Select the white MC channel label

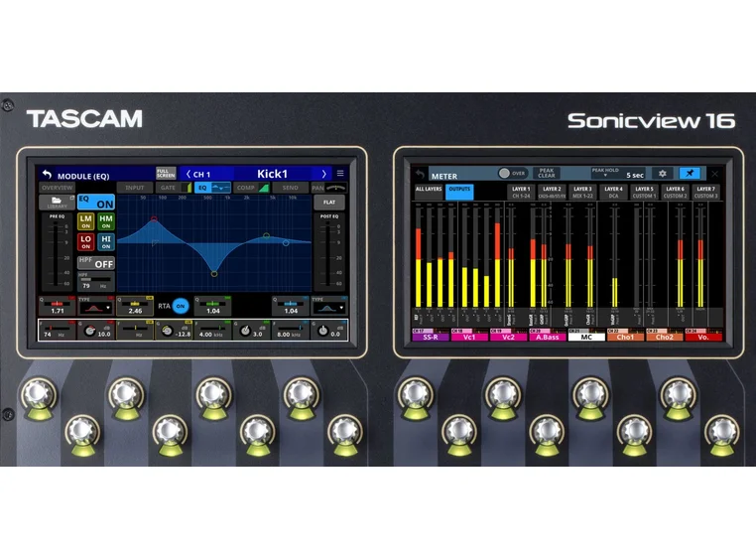[586, 337]
